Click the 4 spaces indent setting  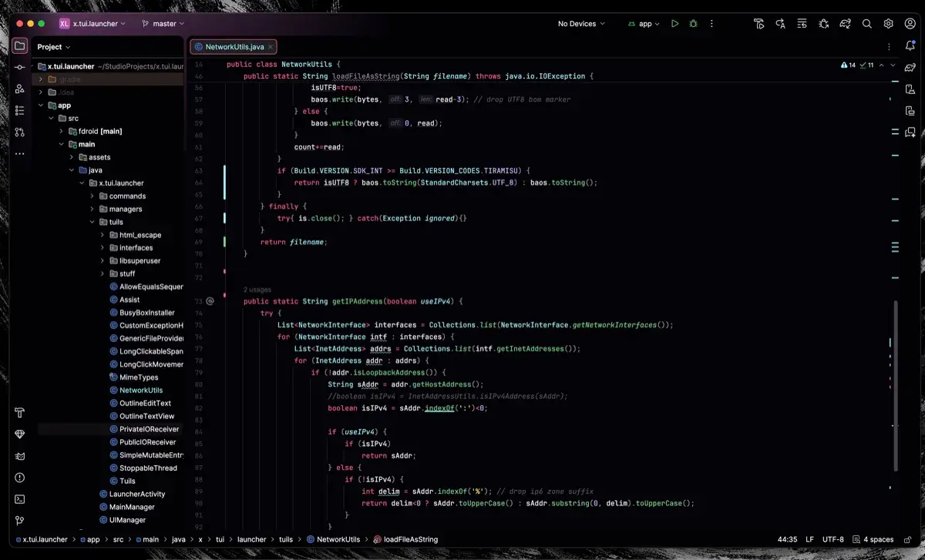[x=872, y=539]
